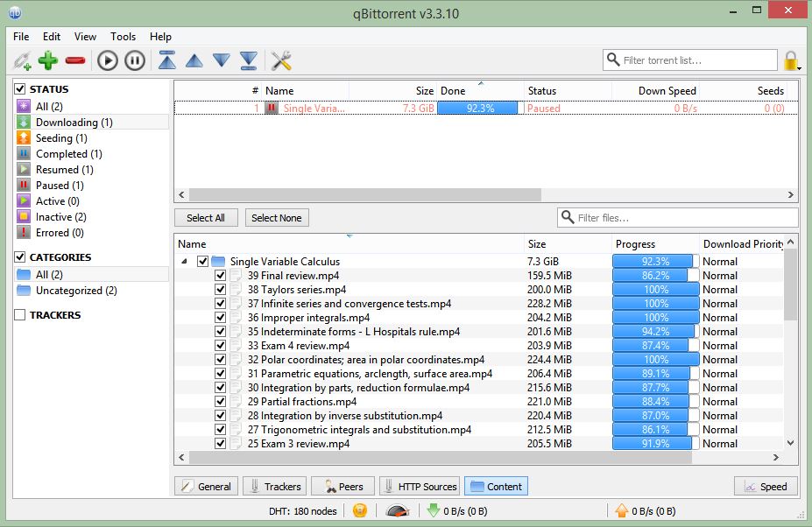Select Active (0) status filter

pos(58,201)
